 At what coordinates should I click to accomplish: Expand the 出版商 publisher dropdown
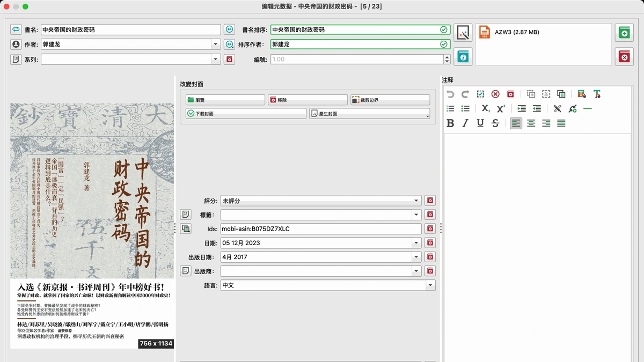tap(416, 271)
